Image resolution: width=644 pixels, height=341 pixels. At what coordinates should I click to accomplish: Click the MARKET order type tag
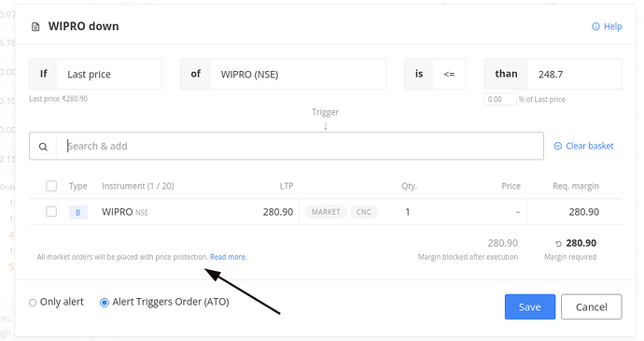pyautogui.click(x=326, y=212)
